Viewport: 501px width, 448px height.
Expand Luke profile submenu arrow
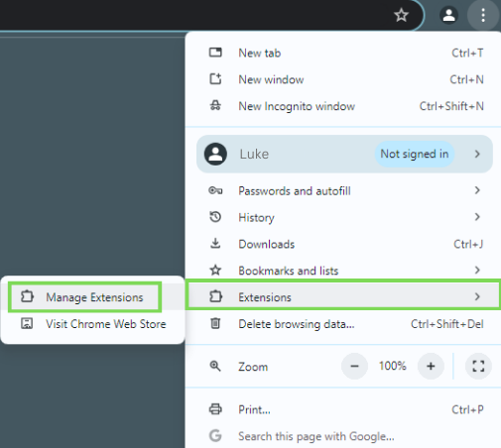pos(477,154)
